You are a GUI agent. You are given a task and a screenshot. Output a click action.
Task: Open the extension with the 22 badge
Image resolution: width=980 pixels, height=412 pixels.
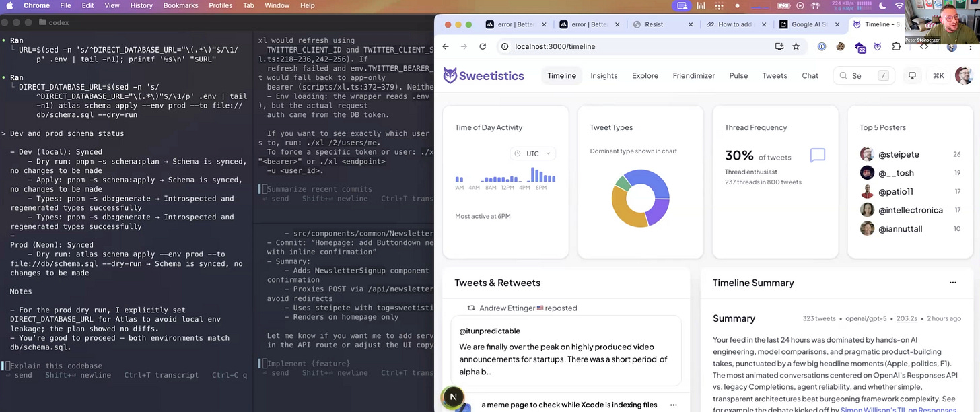[x=860, y=47]
